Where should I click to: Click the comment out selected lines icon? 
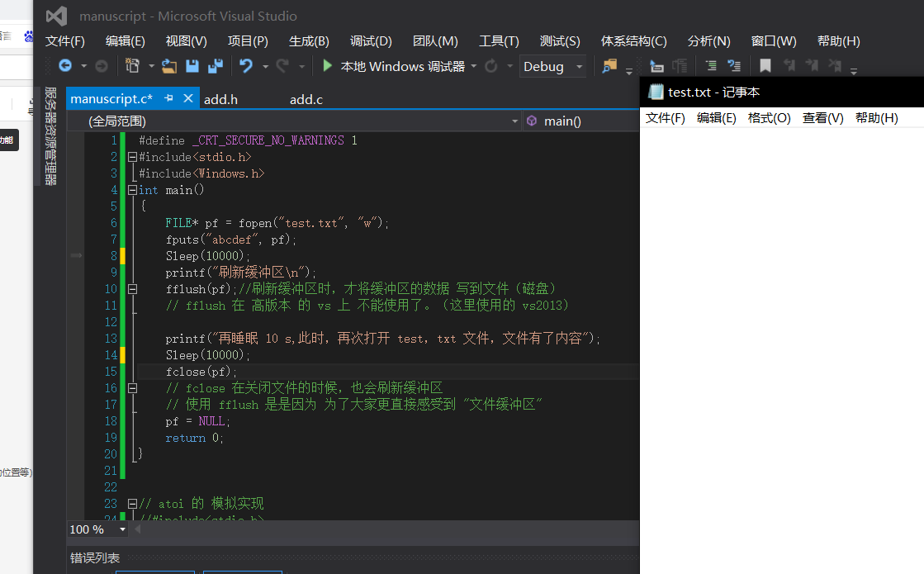[711, 66]
